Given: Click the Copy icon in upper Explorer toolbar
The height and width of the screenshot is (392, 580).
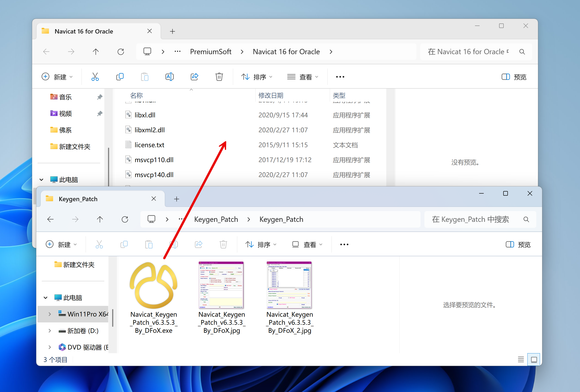Looking at the screenshot, I should (120, 77).
